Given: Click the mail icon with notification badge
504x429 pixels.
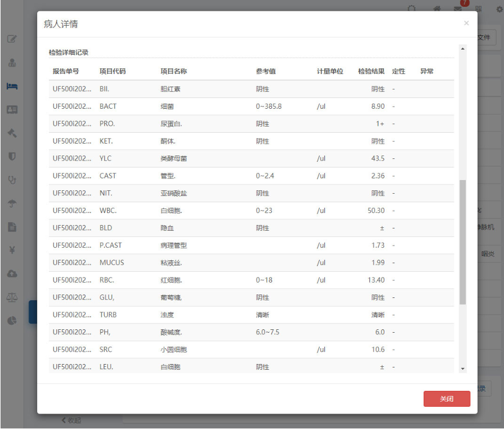Looking at the screenshot, I should 458,9.
